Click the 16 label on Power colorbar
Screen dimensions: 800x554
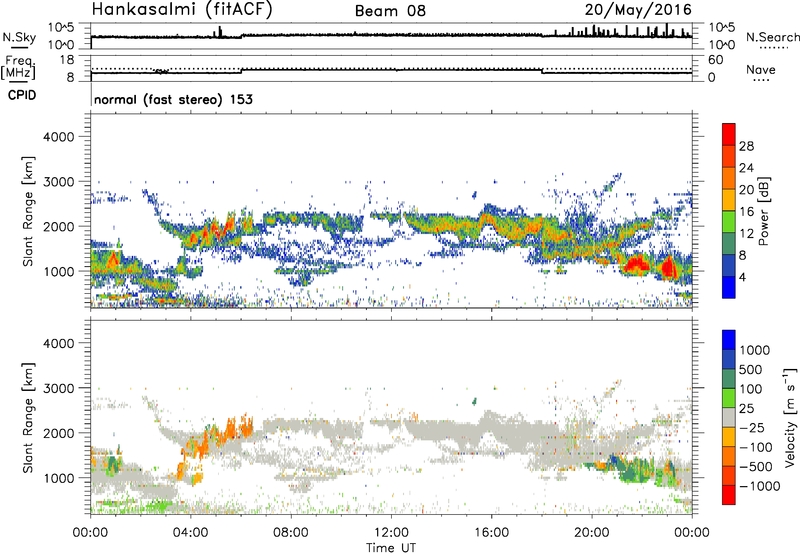[746, 212]
